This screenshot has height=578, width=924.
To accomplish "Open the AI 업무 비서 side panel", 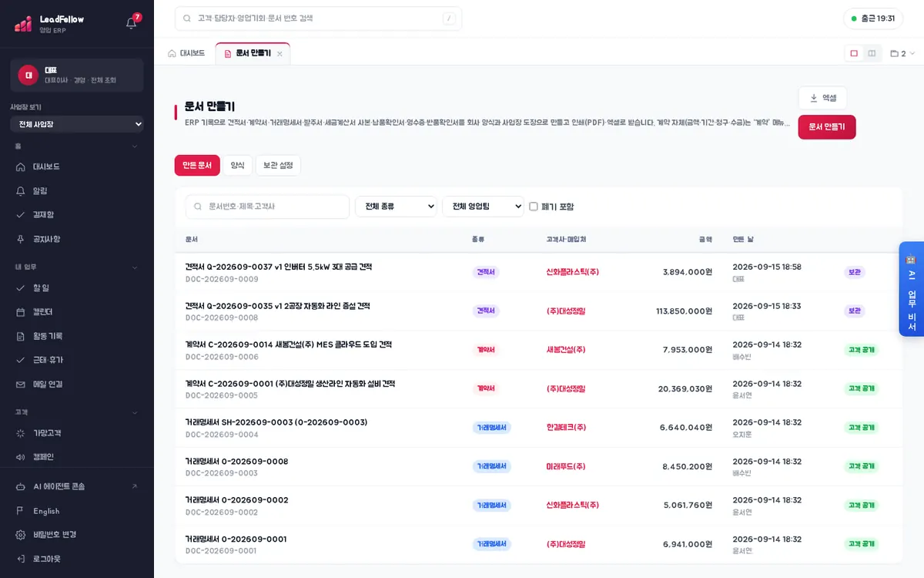I will tap(911, 289).
